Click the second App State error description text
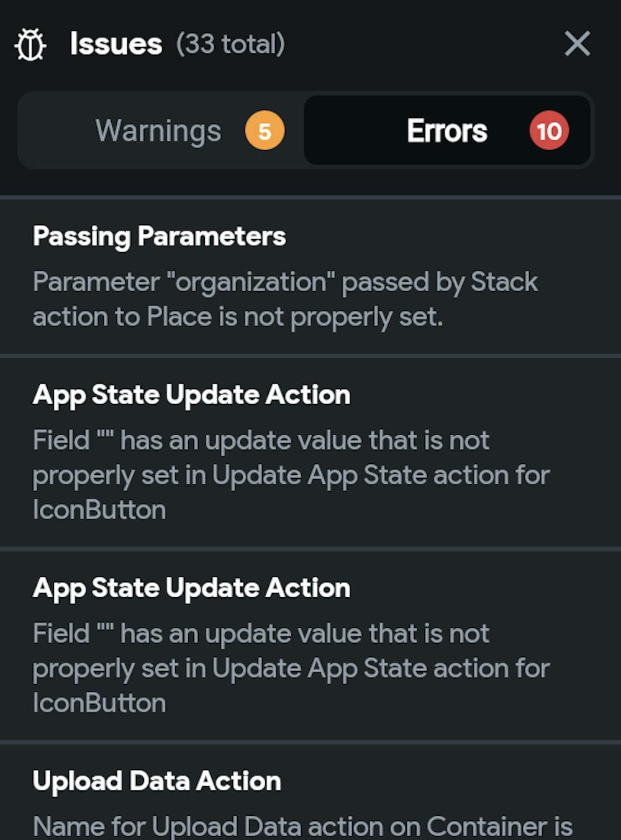Screen dimensions: 621x840 pyautogui.click(x=291, y=668)
